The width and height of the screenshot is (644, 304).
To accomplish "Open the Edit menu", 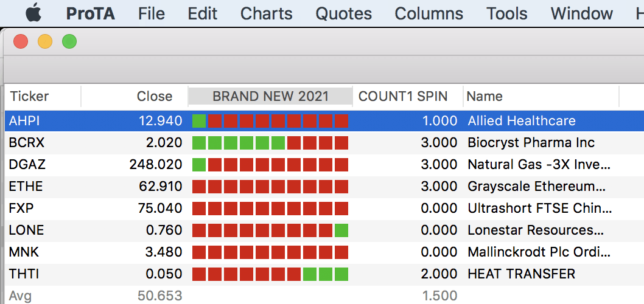I will (202, 13).
